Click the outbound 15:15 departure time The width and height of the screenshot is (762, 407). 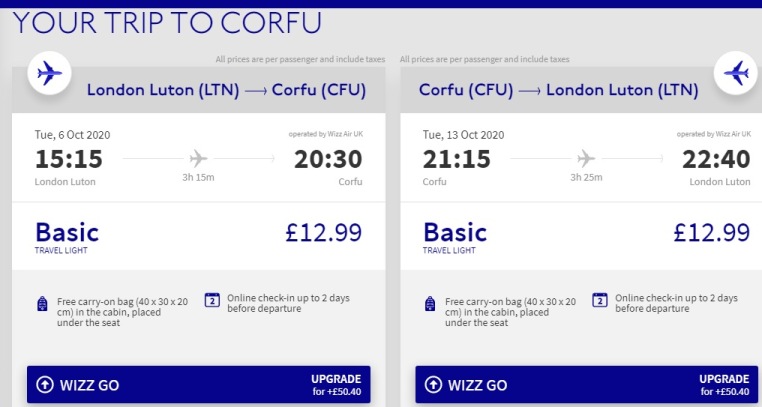point(69,158)
